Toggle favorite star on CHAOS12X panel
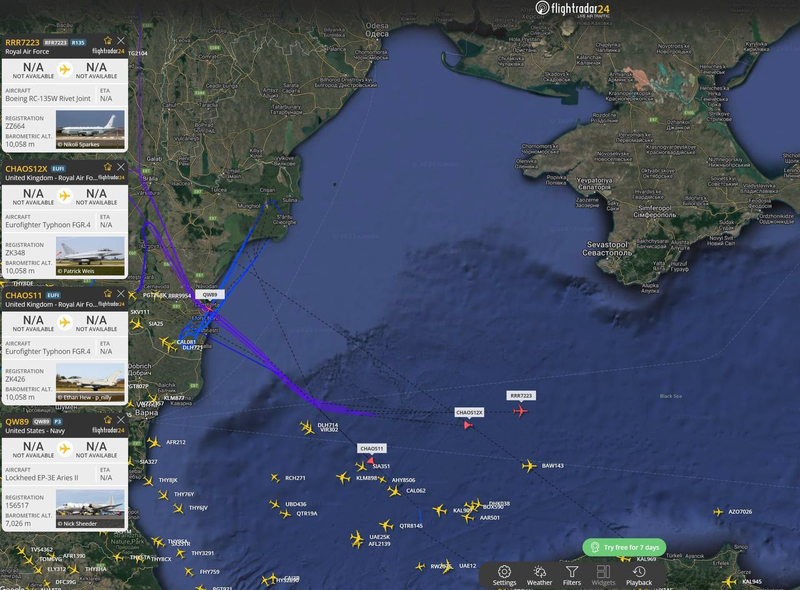 tap(108, 167)
